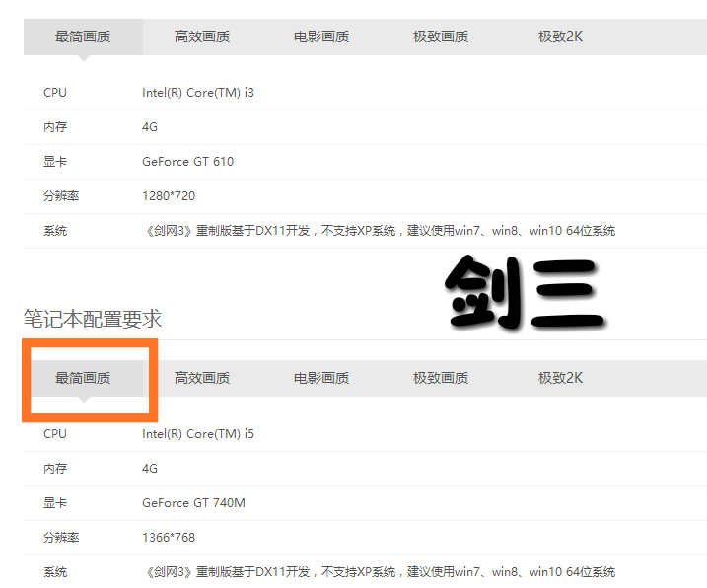Screen dimensions: 707x588
Task: Click the 显卡 label beside GeForce GT 740M
Action: [x=55, y=503]
